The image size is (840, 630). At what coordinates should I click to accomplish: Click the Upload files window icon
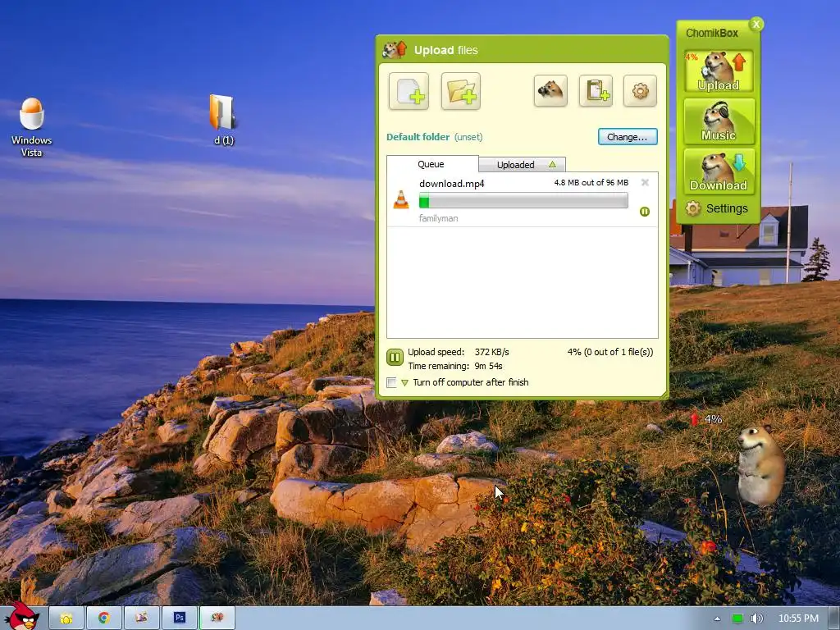395,50
